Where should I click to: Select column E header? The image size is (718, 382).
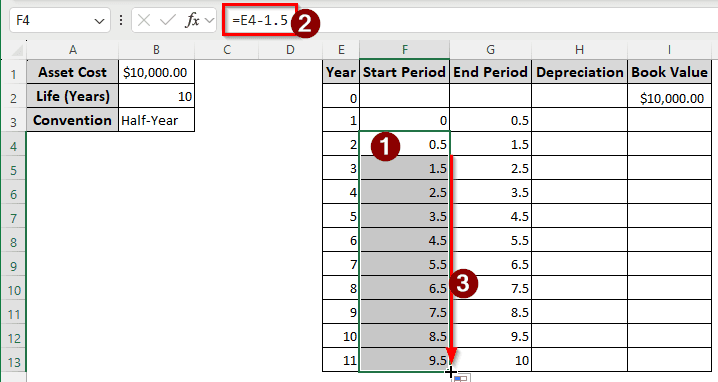tap(341, 49)
